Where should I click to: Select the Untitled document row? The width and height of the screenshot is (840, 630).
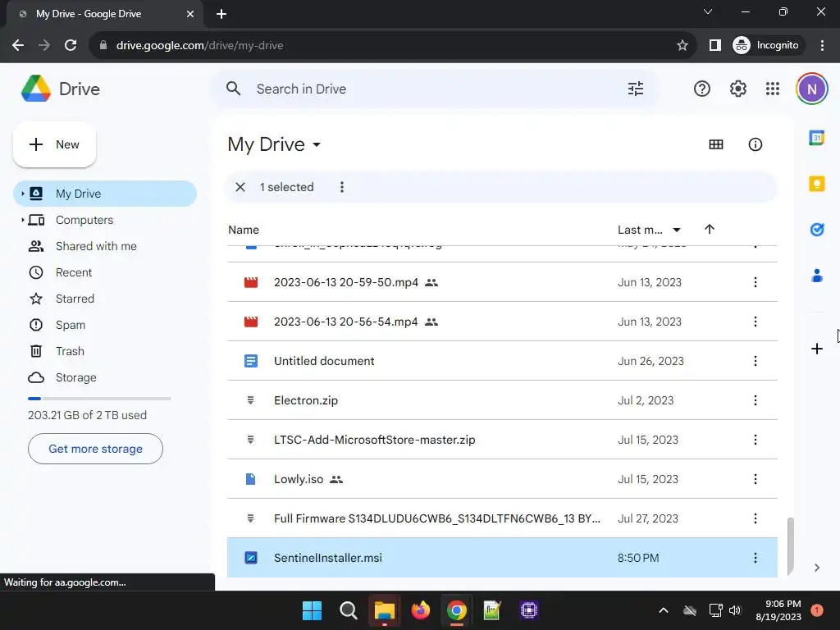pos(502,361)
